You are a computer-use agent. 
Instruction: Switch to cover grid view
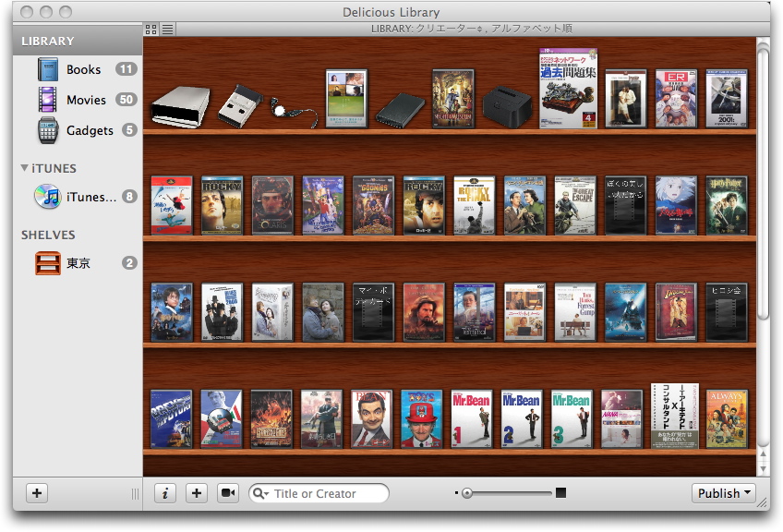click(x=151, y=30)
